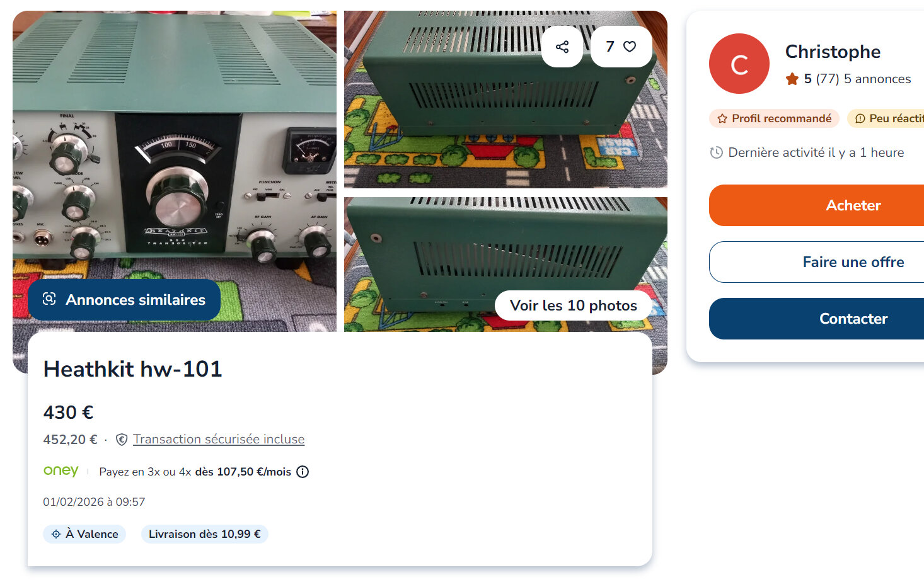
Task: Click the Livraison dès 10,99 € tag
Action: pos(205,534)
